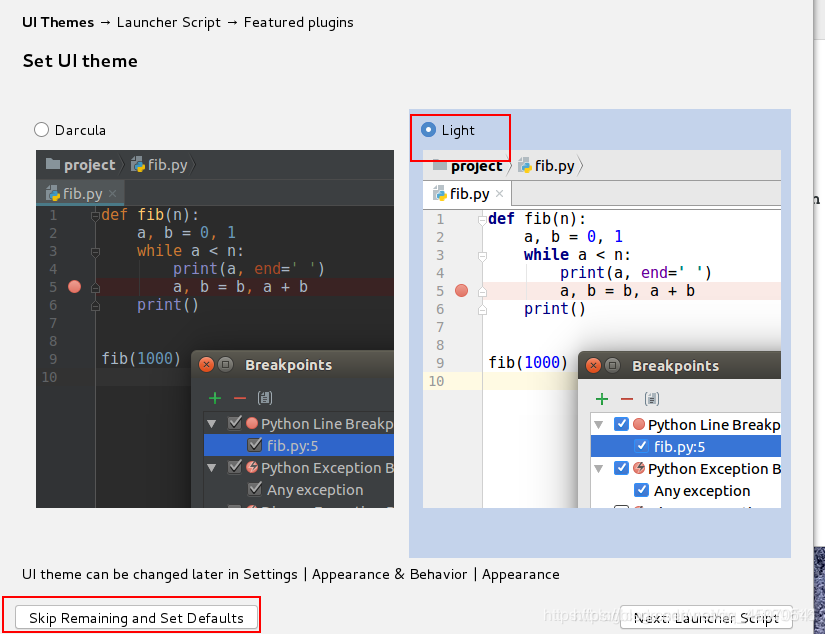Click the UI Themes breadcrumb step
The height and width of the screenshot is (634, 825).
[58, 23]
